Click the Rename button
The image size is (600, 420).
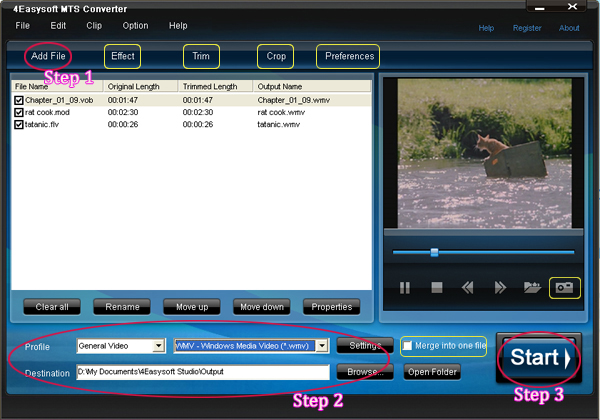[x=122, y=307]
